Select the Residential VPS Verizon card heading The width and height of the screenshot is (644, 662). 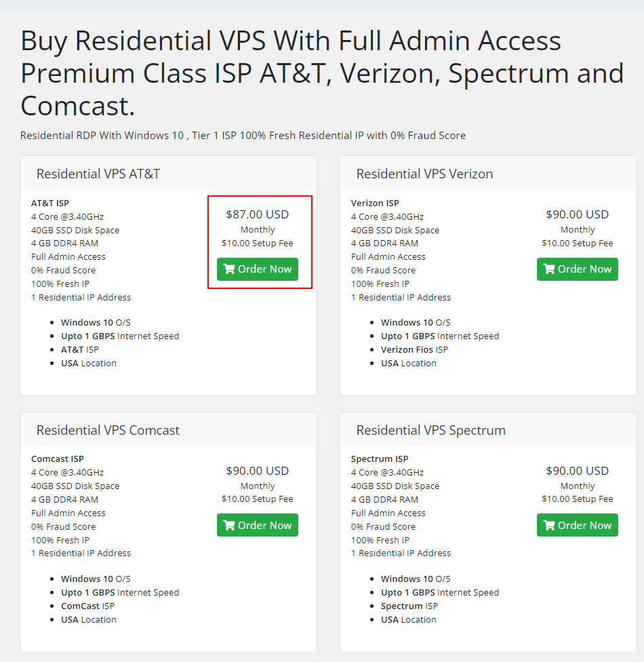tap(424, 174)
